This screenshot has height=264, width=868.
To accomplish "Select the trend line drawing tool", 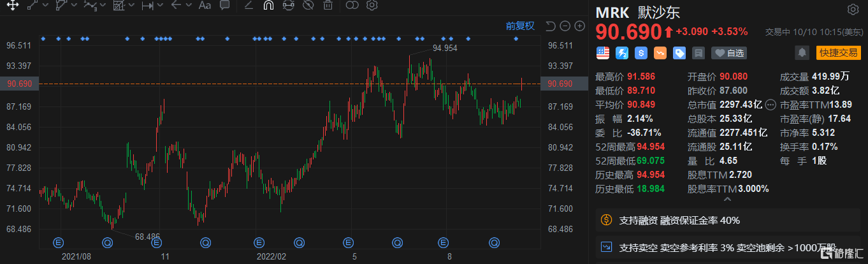I will [33, 6].
